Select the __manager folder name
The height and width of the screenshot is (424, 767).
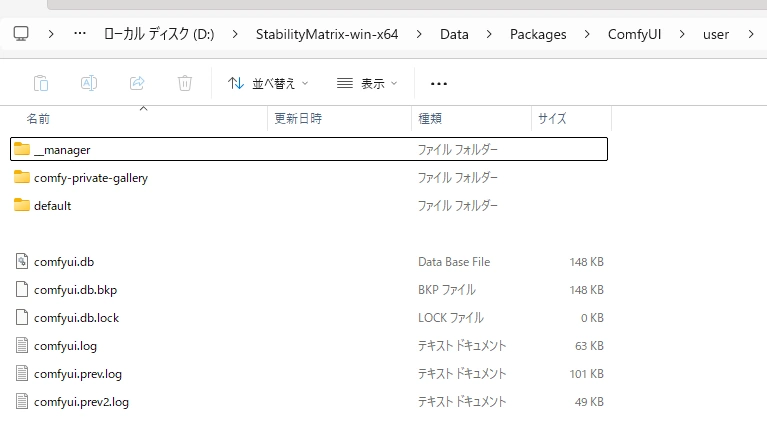[62, 150]
